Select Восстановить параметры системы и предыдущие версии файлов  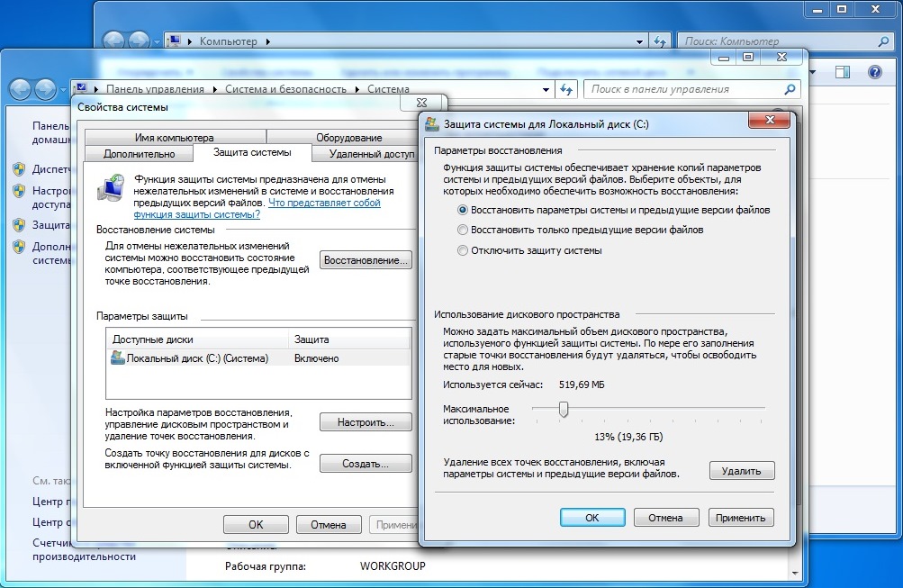[463, 210]
